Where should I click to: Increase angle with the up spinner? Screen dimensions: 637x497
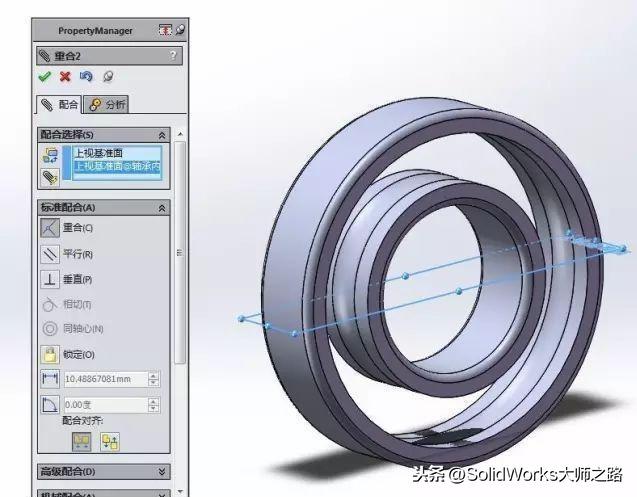tap(153, 402)
